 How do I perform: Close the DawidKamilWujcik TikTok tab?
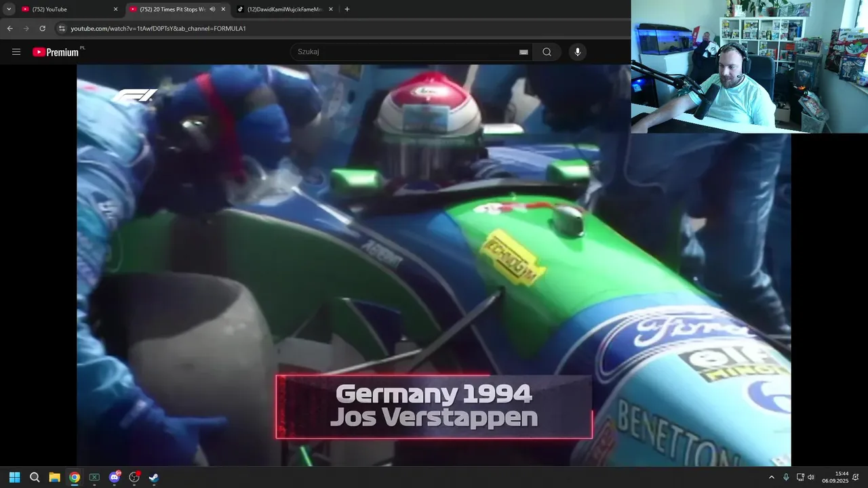click(x=331, y=9)
